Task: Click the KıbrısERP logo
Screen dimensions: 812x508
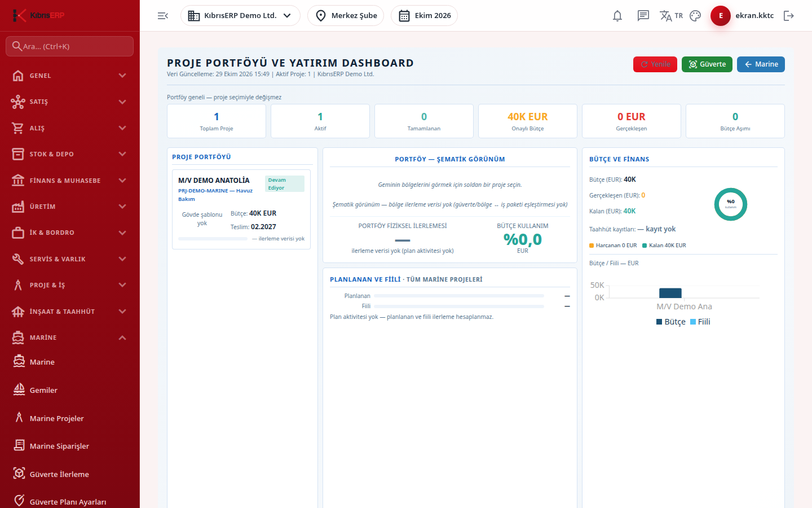Action: click(38, 15)
